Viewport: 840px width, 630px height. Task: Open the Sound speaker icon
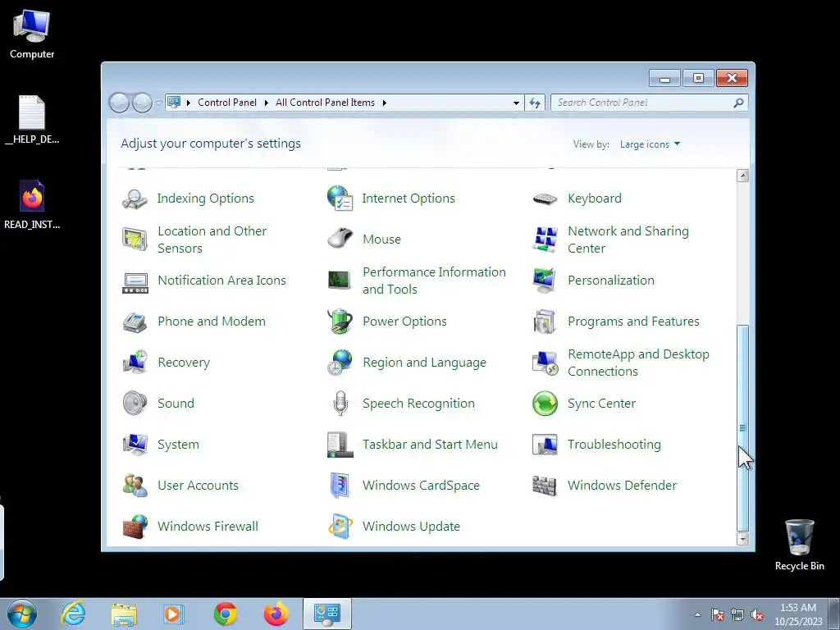(x=135, y=404)
